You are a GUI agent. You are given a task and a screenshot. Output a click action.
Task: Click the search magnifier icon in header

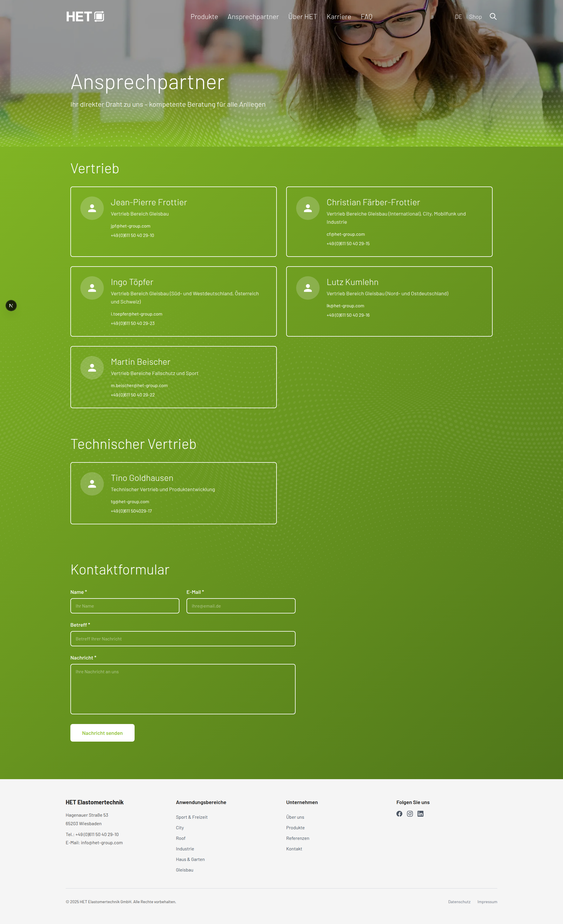(493, 16)
